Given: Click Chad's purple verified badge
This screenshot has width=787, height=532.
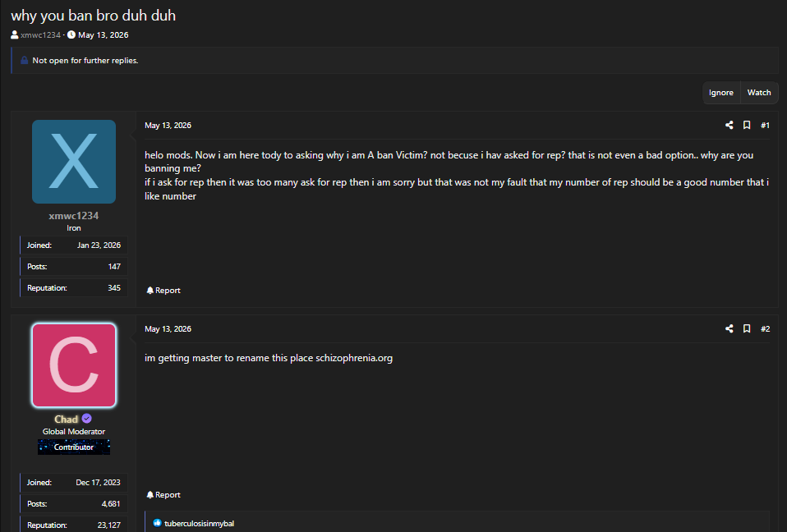Looking at the screenshot, I should [x=87, y=419].
